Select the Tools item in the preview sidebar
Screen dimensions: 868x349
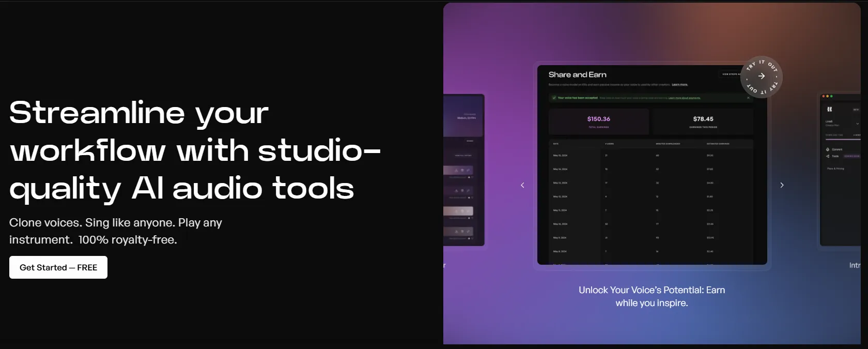pos(832,156)
